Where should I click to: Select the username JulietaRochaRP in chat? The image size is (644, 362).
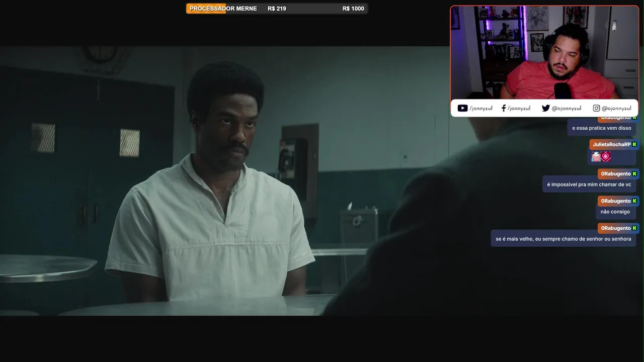point(611,144)
